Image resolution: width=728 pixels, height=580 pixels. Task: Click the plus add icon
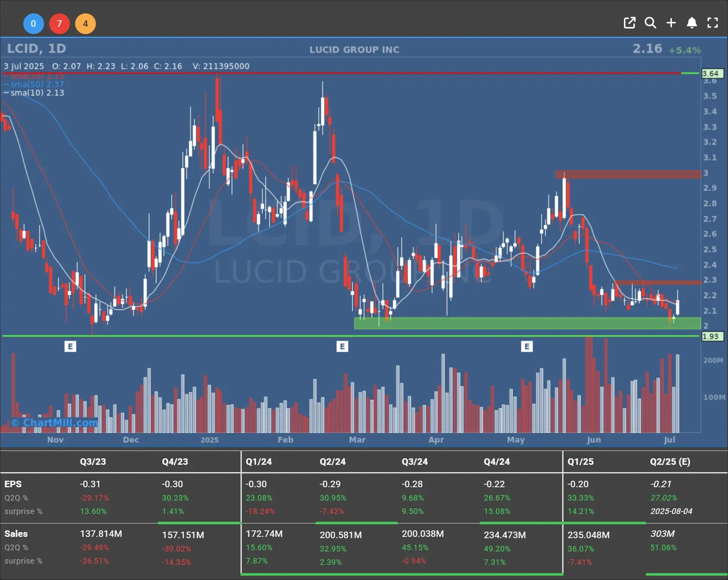[671, 23]
